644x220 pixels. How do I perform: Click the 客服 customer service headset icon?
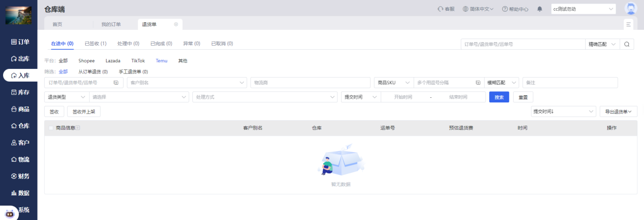[440, 9]
